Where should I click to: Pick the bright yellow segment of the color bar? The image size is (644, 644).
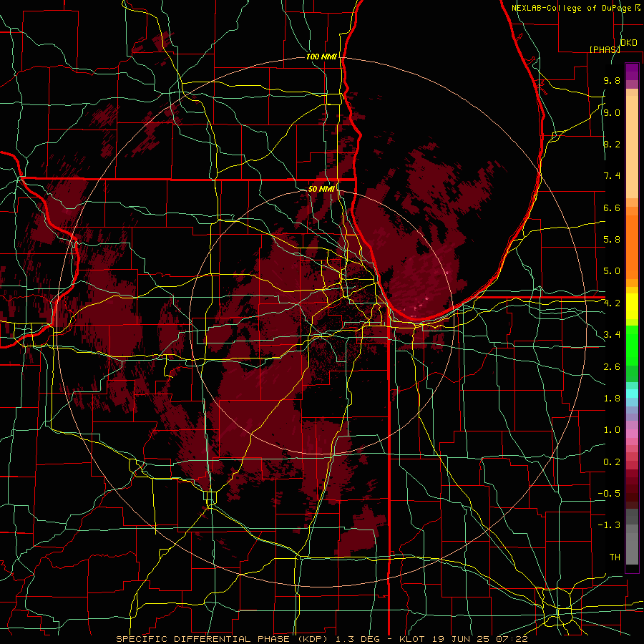point(632,306)
